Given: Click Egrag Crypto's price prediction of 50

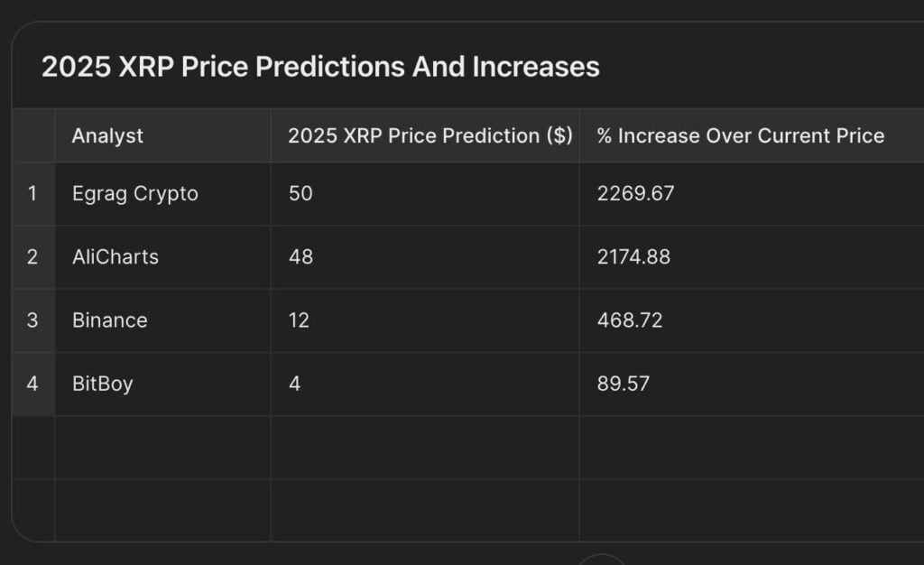Looking at the screenshot, I should click(x=300, y=193).
